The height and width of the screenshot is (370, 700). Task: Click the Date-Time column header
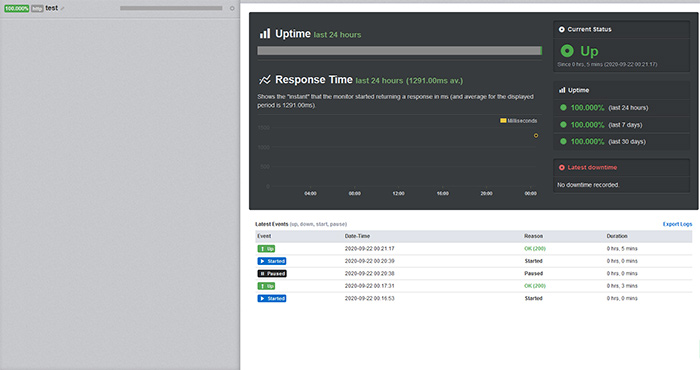[x=357, y=236]
